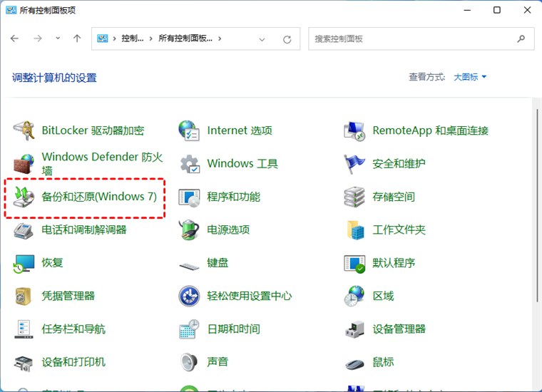Open the BitLocker 驱动器加密 icon
This screenshot has height=392, width=542.
[25, 131]
